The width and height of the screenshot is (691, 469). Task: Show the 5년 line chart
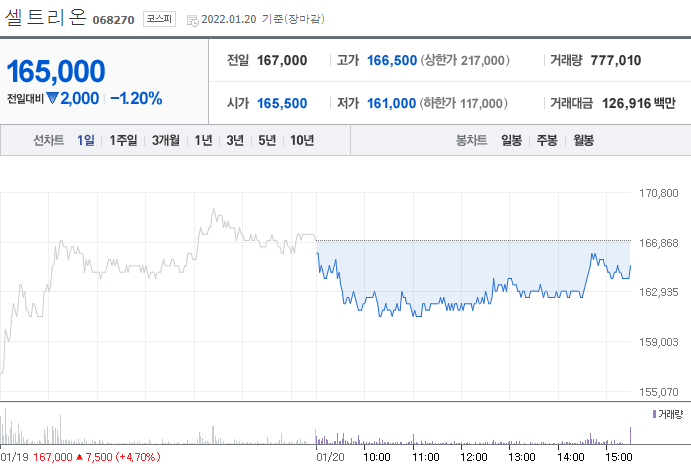coord(267,140)
